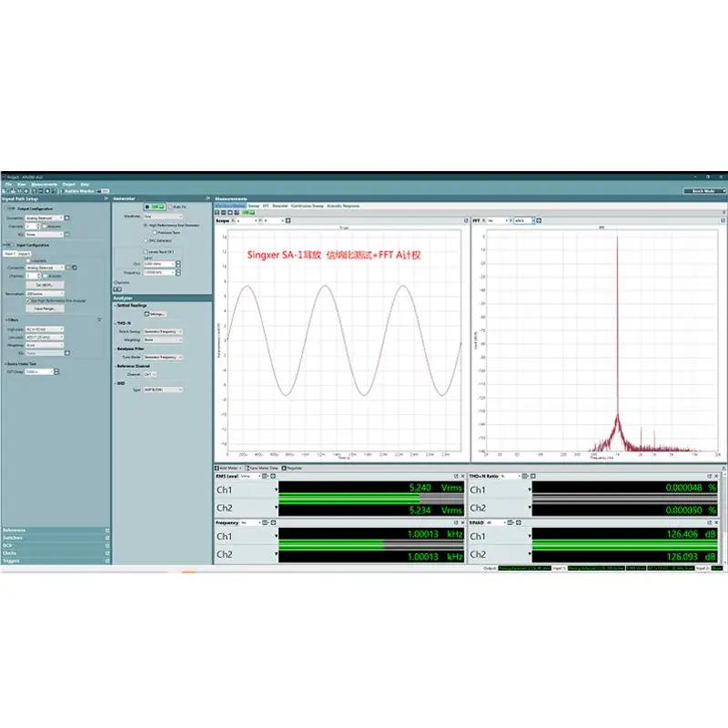Screen dimensions: 728x728
Task: Close the SINAD meter panel
Action: tap(716, 522)
